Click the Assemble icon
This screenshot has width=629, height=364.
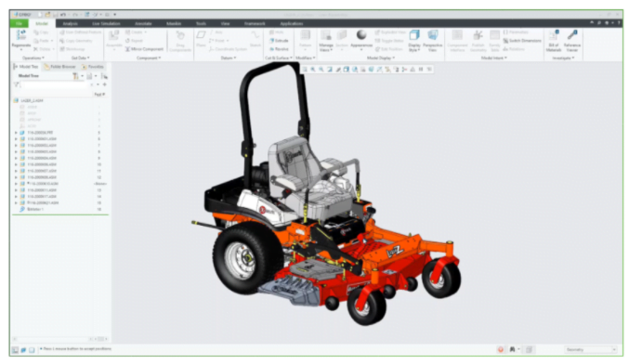point(114,35)
